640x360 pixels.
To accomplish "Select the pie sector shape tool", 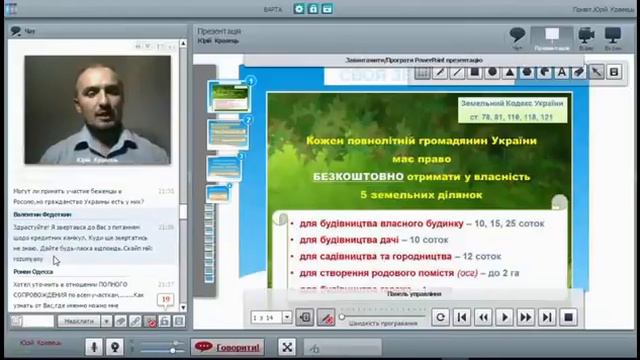I will click(x=544, y=72).
